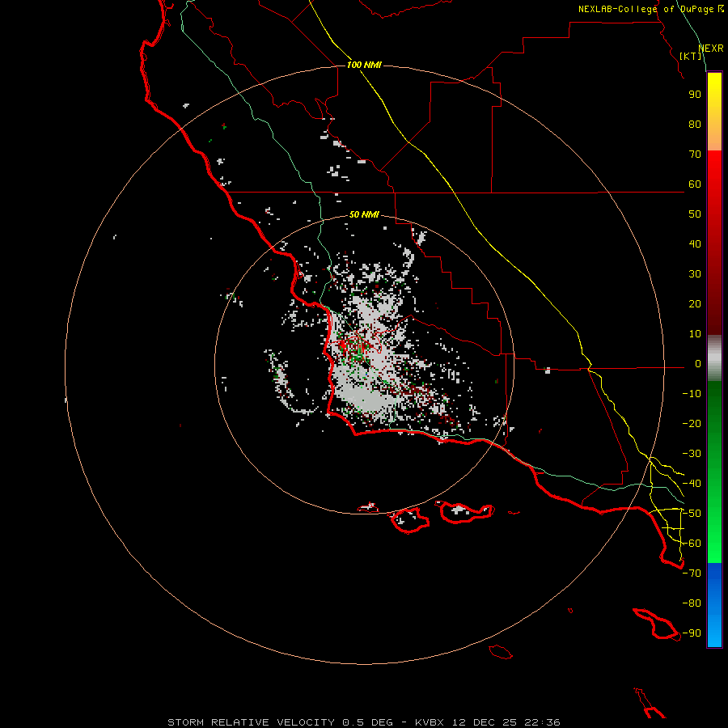Click the "100 NMI" range ring label

pyautogui.click(x=364, y=65)
